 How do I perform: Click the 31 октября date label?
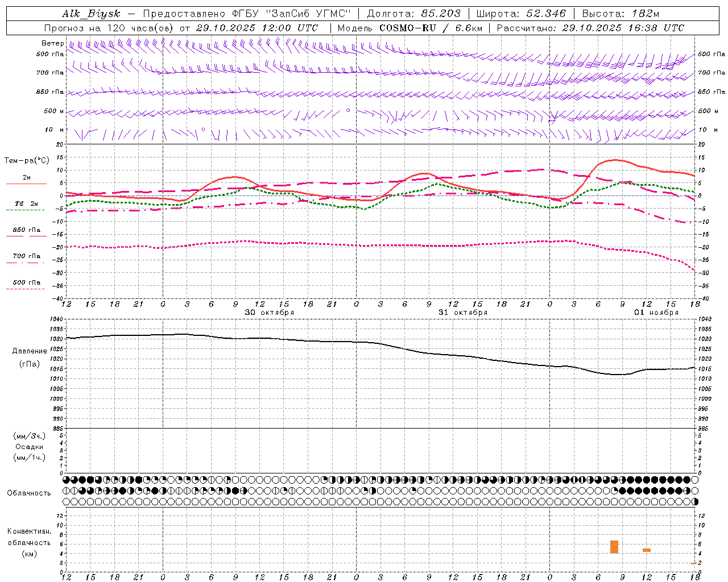(463, 313)
